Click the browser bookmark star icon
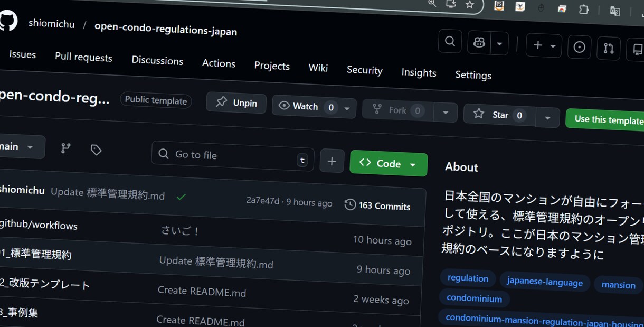Screen dimensions: 644x327 470,5
